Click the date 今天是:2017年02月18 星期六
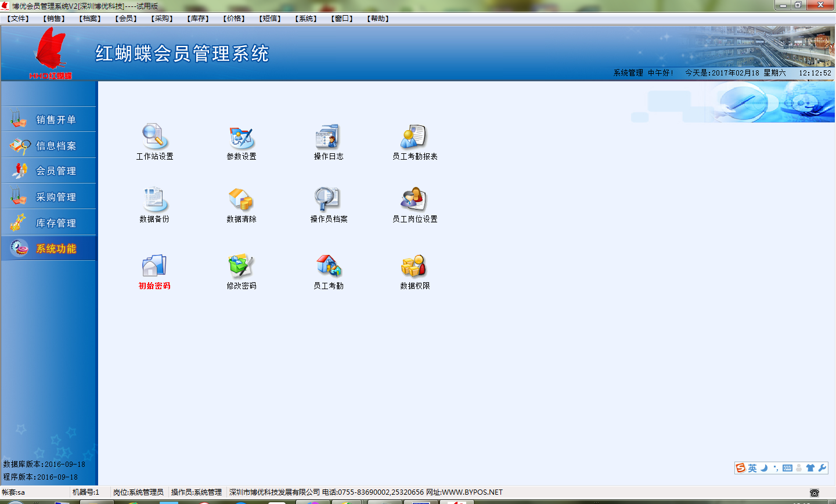The image size is (836, 504). (x=736, y=73)
